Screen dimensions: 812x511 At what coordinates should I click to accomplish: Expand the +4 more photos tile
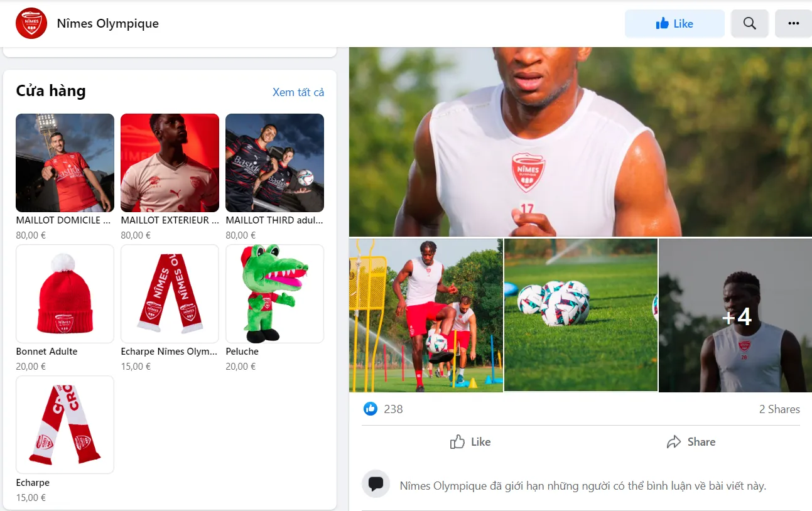click(x=735, y=316)
